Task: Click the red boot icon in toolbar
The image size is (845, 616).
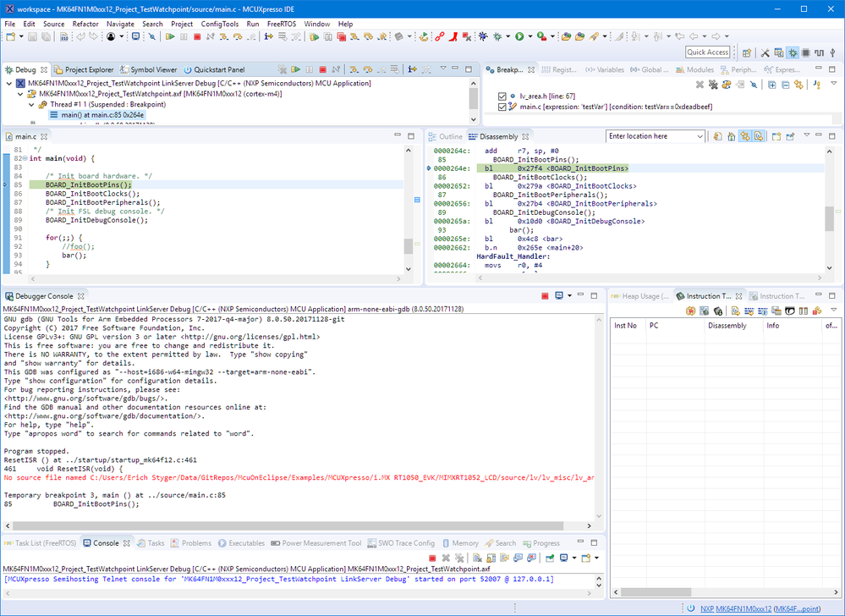Action: [453, 36]
